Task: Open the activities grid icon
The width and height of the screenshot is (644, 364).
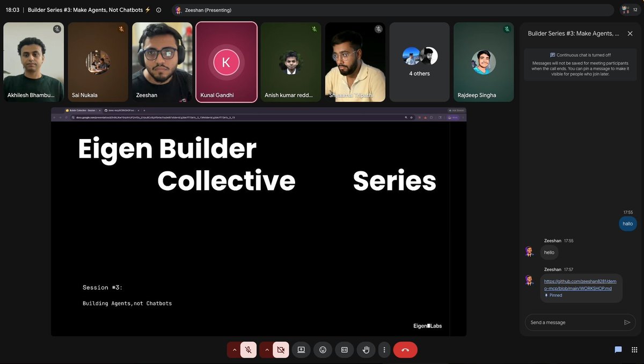Action: click(634, 350)
